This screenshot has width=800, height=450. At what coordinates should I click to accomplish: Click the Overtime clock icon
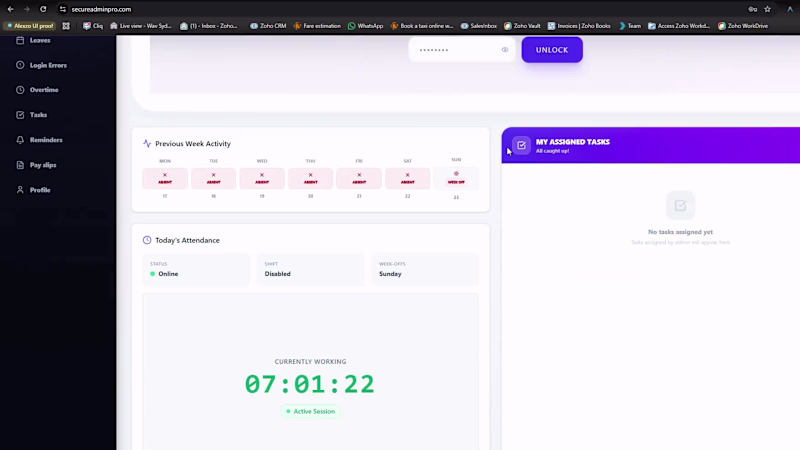pos(20,90)
